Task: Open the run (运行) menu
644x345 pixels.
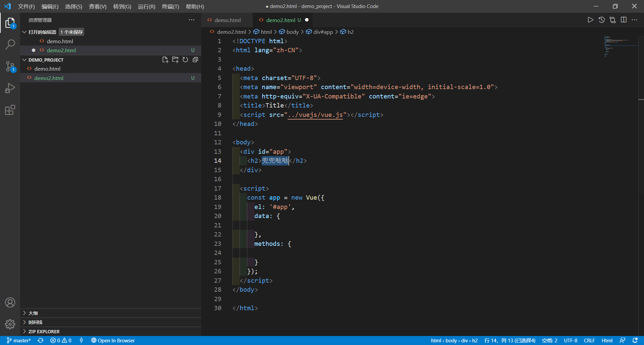Action: [x=147, y=6]
